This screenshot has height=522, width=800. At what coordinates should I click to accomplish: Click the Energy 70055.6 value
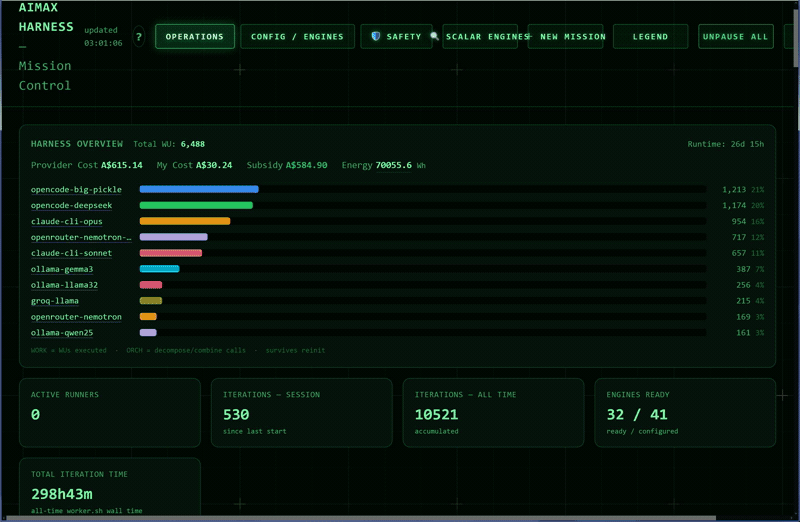point(393,165)
